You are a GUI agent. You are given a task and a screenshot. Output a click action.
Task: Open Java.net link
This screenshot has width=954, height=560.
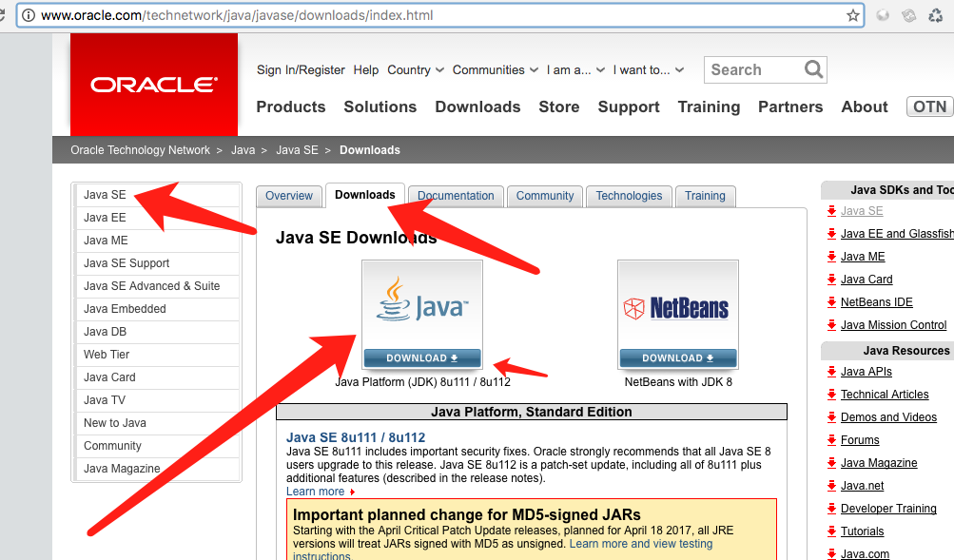click(862, 485)
